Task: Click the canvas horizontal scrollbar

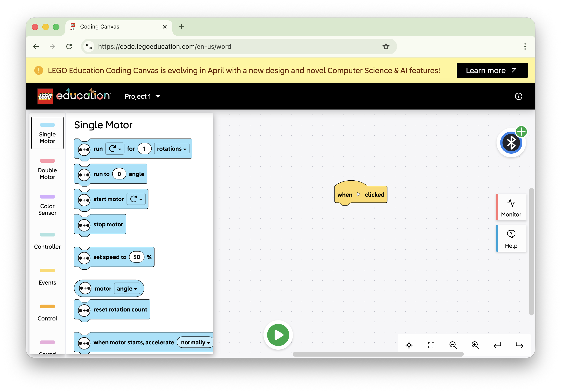Action: [x=378, y=354]
